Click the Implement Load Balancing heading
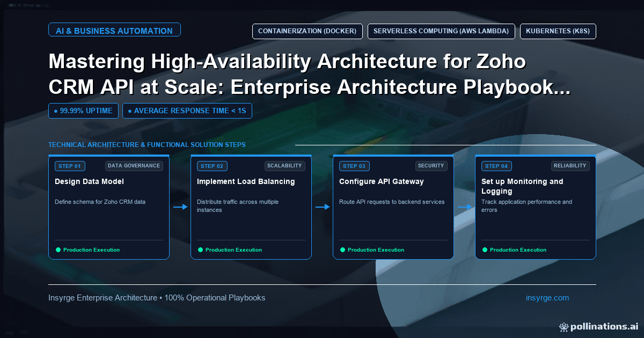The image size is (644, 338). point(246,181)
